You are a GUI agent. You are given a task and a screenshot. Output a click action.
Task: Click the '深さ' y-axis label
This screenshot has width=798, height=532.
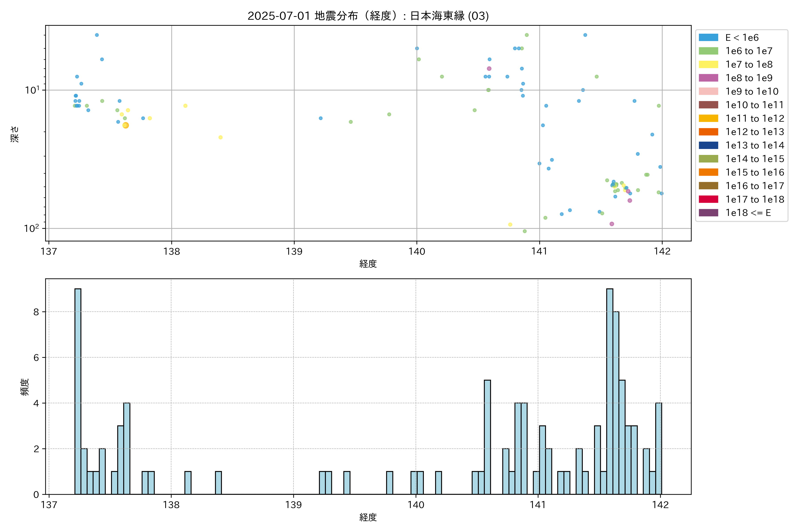click(x=15, y=134)
